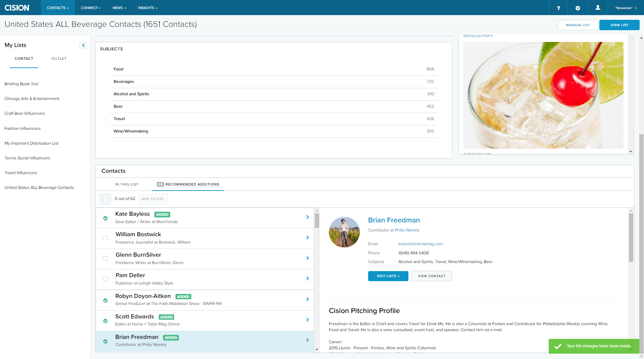Expand Glenn BurnSilver row chevron

(307, 258)
